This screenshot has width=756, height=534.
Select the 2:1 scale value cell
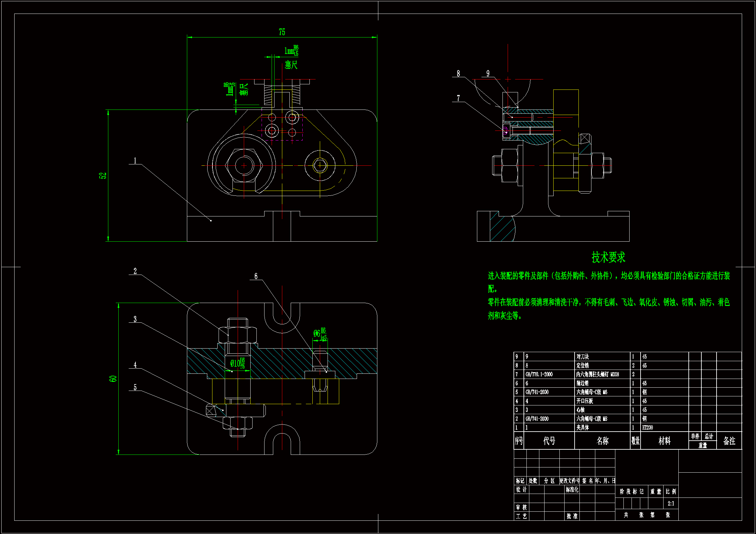click(x=671, y=503)
